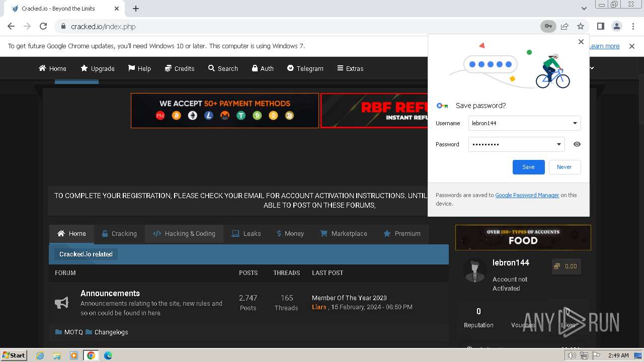Open Telegram in the navbar
The image size is (644, 362).
(305, 68)
